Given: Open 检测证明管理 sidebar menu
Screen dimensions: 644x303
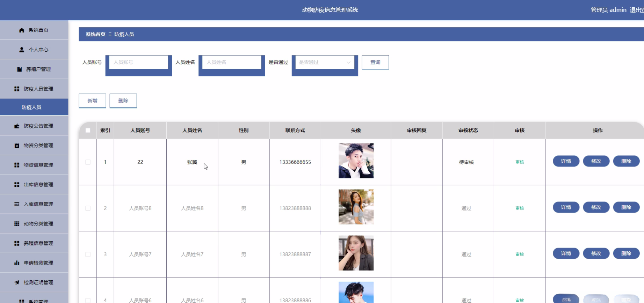Looking at the screenshot, I should (34, 282).
